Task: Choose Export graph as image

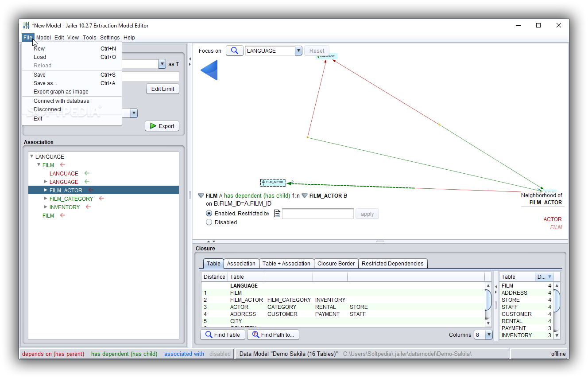Action: [x=72, y=92]
